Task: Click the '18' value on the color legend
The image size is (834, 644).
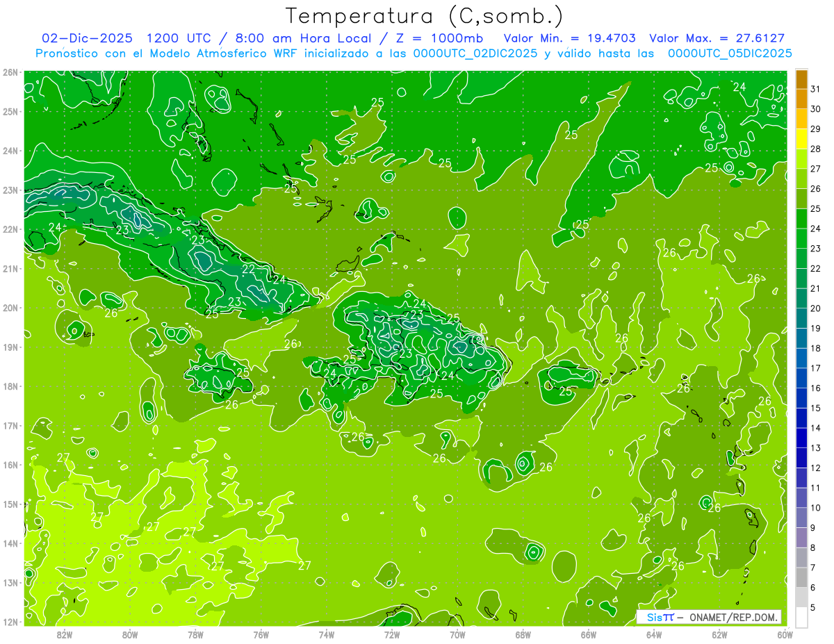Action: click(816, 348)
